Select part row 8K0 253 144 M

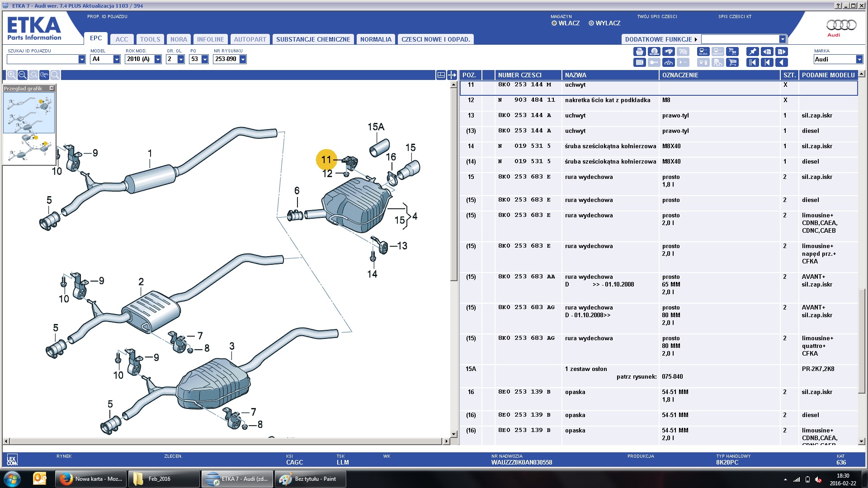(659, 88)
